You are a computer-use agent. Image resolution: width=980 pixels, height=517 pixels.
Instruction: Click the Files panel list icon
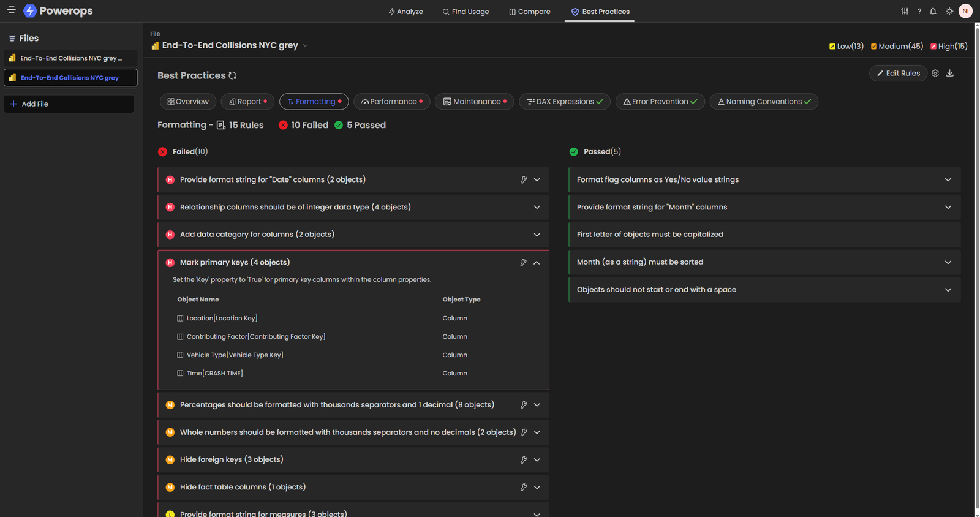pyautogui.click(x=12, y=39)
